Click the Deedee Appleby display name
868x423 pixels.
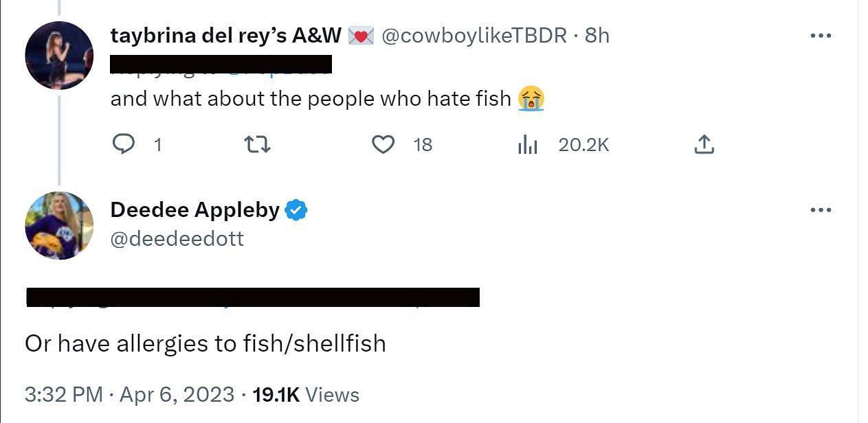(x=194, y=210)
